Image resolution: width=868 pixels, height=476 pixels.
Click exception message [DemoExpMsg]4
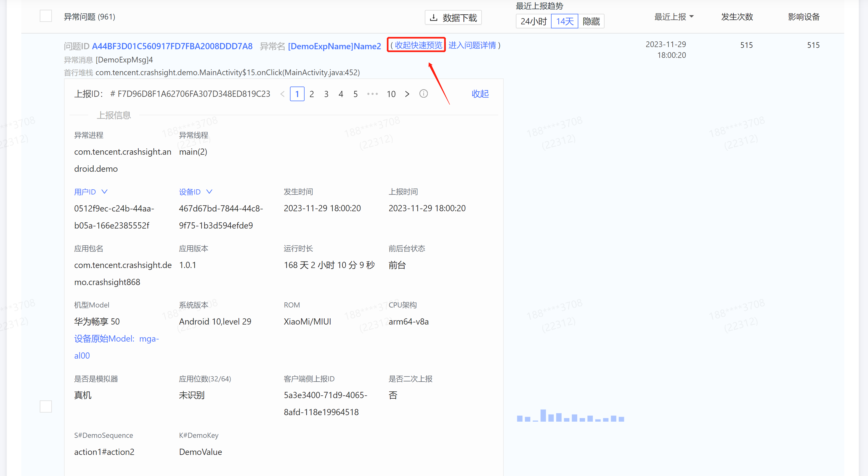[x=124, y=60]
